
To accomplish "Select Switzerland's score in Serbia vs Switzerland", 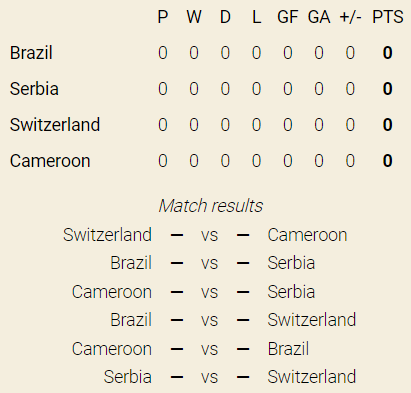I will click(243, 377).
